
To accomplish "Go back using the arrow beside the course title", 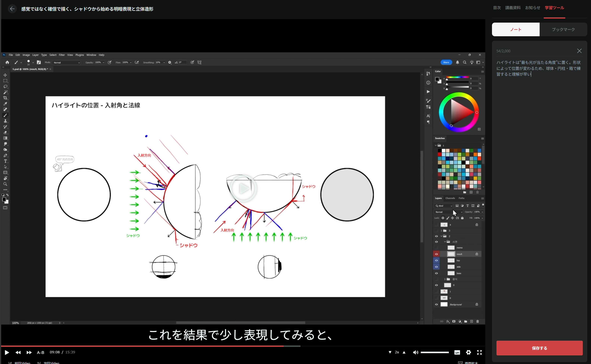I will tap(12, 9).
